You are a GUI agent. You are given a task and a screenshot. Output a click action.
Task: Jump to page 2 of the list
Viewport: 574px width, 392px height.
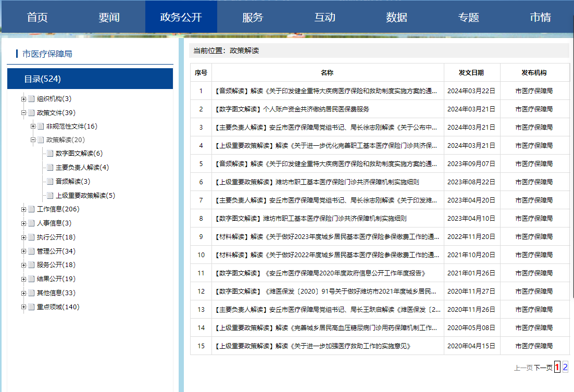pyautogui.click(x=565, y=366)
